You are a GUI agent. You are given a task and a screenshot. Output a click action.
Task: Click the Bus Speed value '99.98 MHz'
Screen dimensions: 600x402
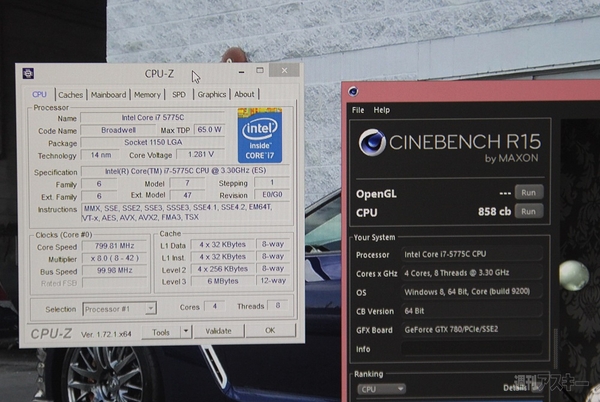(114, 270)
